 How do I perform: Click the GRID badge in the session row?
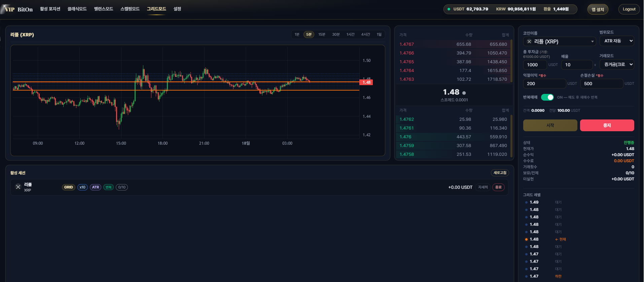coord(68,187)
